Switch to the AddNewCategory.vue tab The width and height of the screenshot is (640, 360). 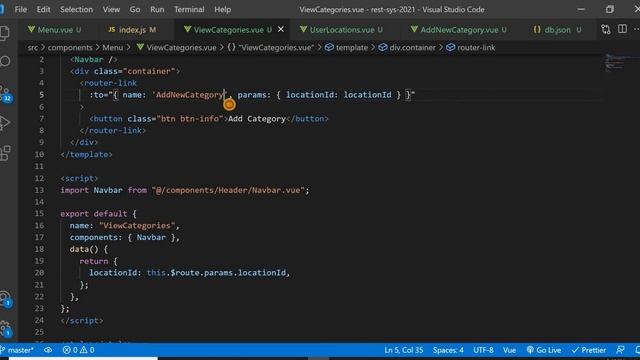(x=459, y=30)
